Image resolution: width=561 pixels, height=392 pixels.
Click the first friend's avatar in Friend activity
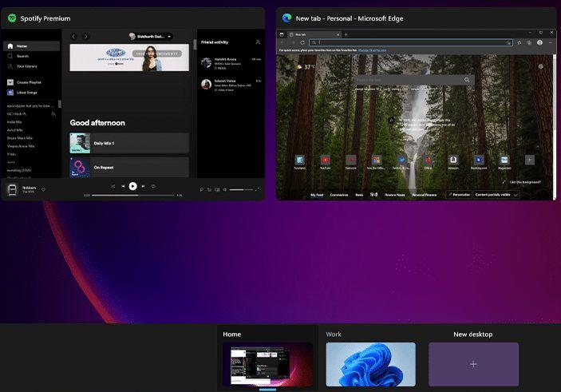[x=206, y=62]
